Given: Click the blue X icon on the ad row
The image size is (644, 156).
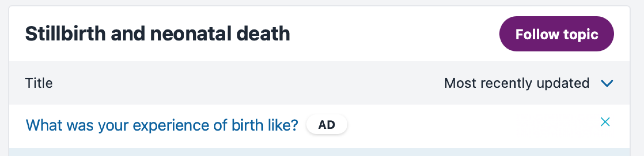Looking at the screenshot, I should (605, 122).
